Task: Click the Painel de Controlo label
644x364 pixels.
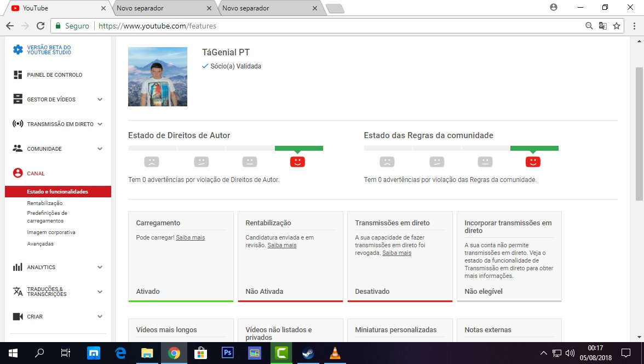Action: click(x=55, y=75)
